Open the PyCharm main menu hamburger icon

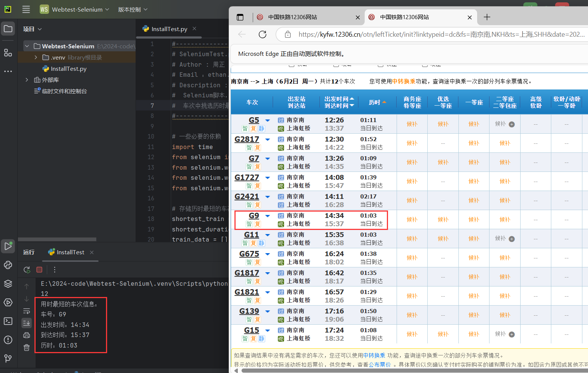26,9
